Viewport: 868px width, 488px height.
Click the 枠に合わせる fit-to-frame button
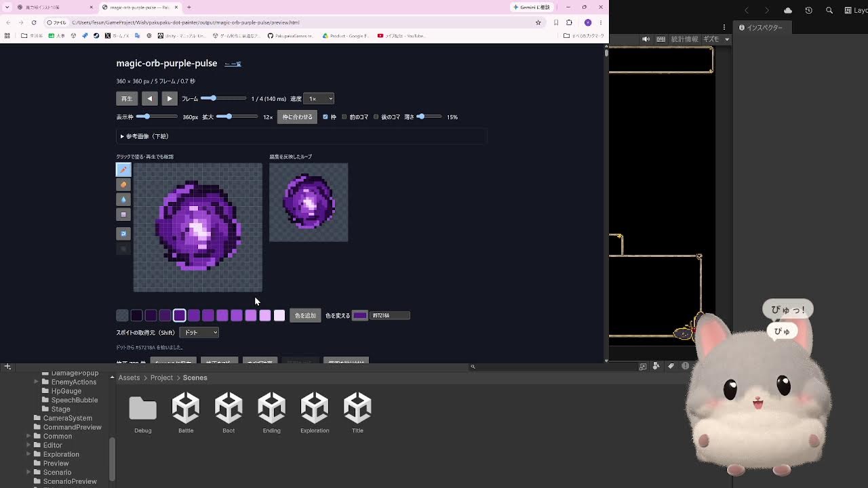click(x=298, y=117)
